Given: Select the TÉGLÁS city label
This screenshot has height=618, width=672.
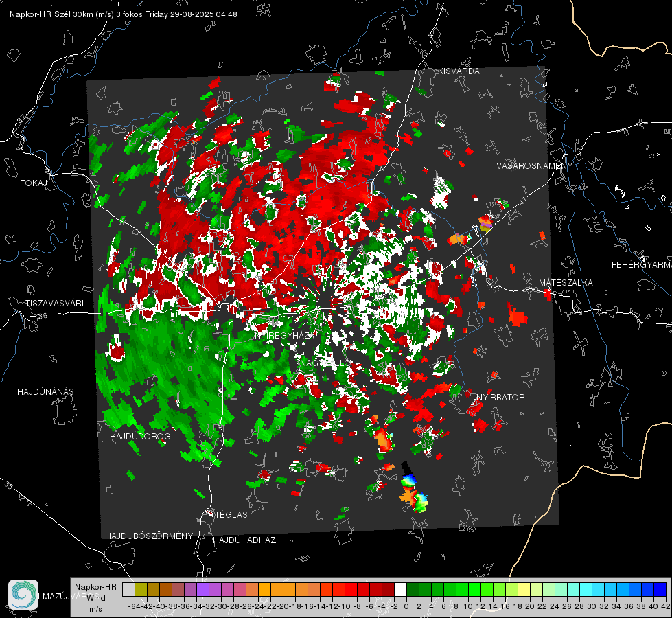Looking at the screenshot, I should 231,514.
